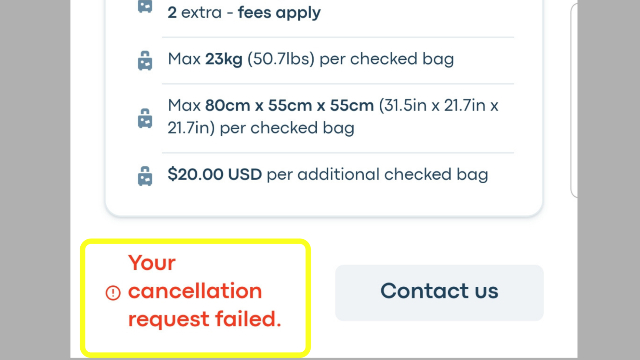640x360 pixels.
Task: Click the divider line below the 23kg row
Action: 338,84
